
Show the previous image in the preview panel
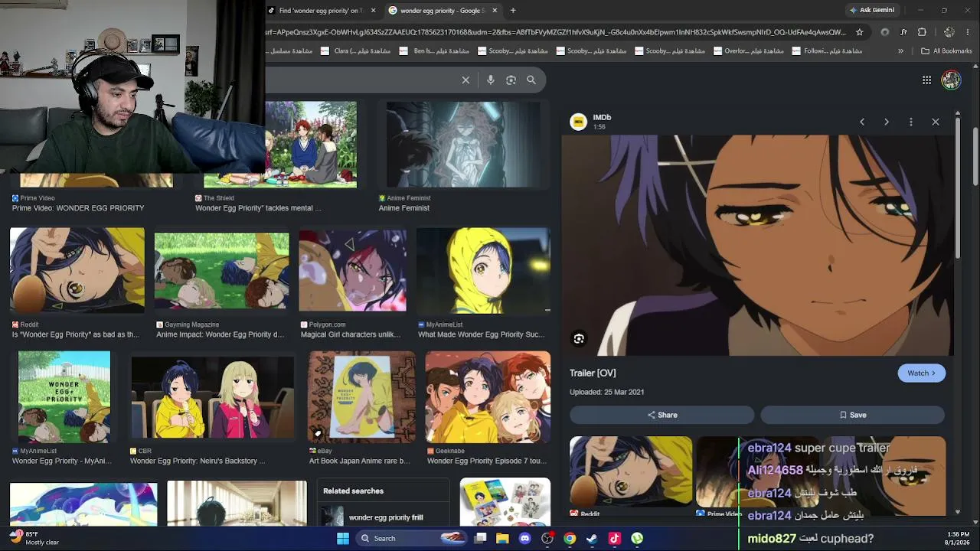(862, 122)
